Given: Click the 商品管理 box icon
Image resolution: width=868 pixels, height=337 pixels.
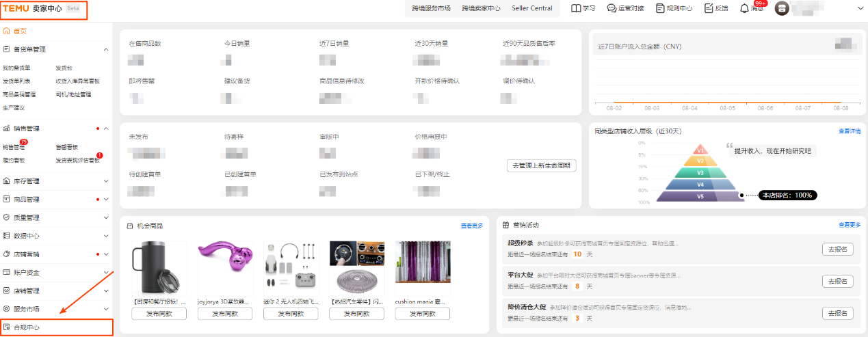Looking at the screenshot, I should pyautogui.click(x=6, y=200).
